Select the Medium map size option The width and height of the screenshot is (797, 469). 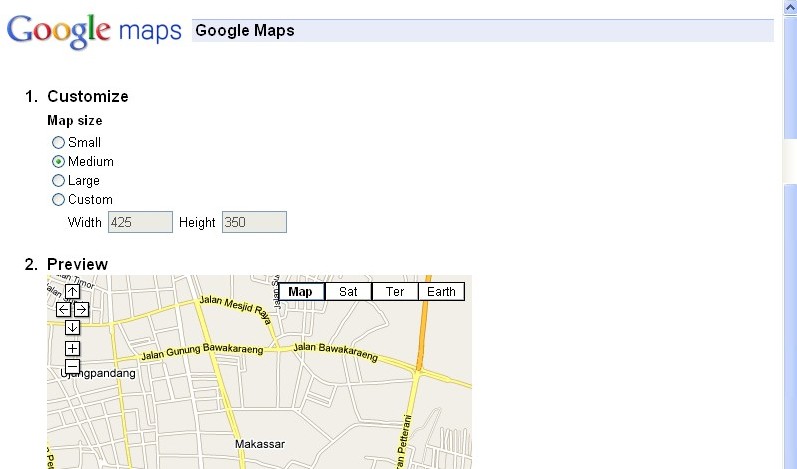pyautogui.click(x=58, y=162)
